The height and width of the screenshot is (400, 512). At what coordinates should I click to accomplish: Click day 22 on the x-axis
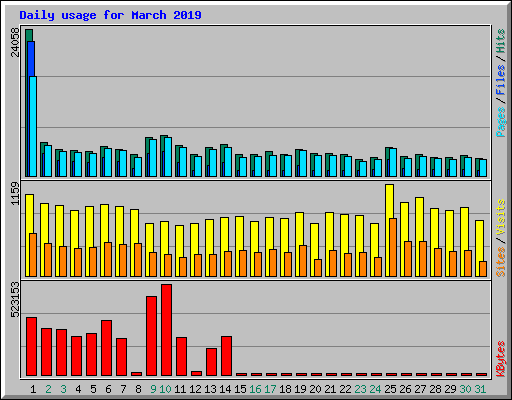tap(345, 389)
